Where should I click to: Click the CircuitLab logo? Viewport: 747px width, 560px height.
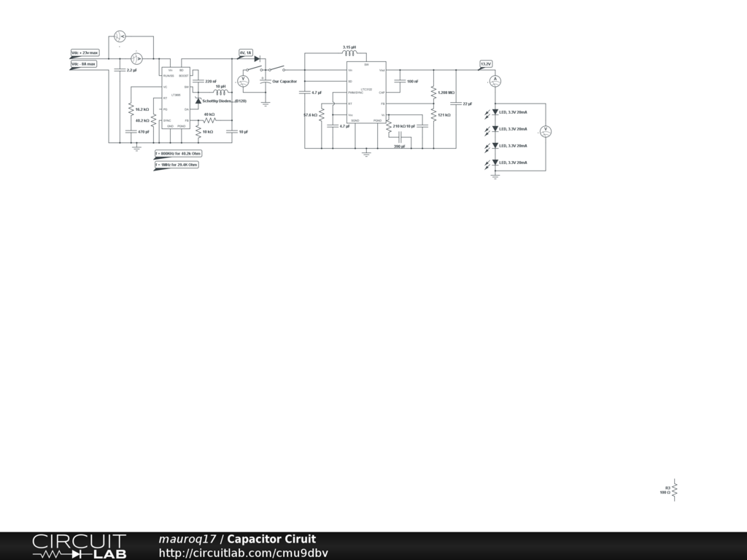coord(79,546)
